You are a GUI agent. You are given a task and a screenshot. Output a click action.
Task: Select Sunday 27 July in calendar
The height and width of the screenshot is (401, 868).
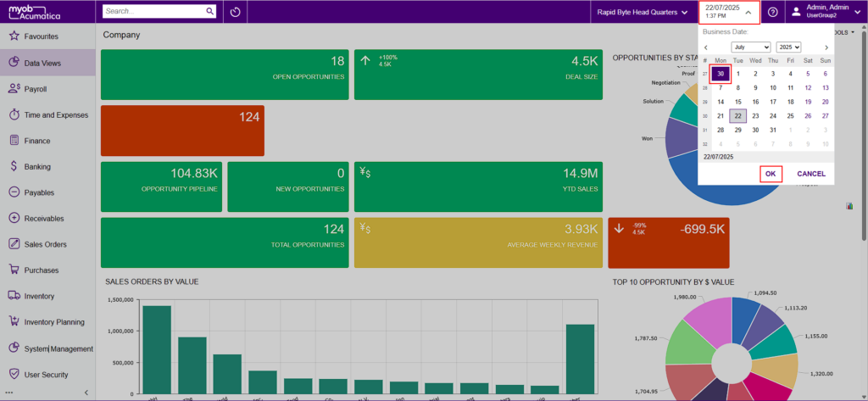pyautogui.click(x=826, y=116)
